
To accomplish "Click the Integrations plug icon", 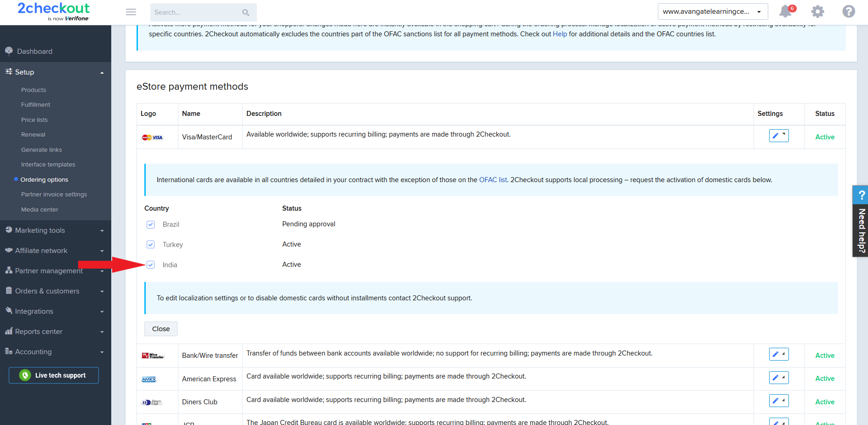I will (9, 311).
